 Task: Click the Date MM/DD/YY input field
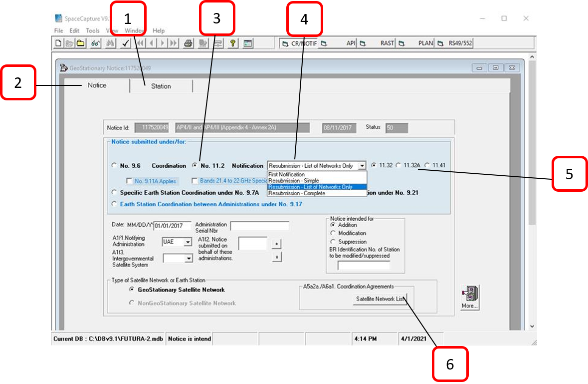point(172,226)
